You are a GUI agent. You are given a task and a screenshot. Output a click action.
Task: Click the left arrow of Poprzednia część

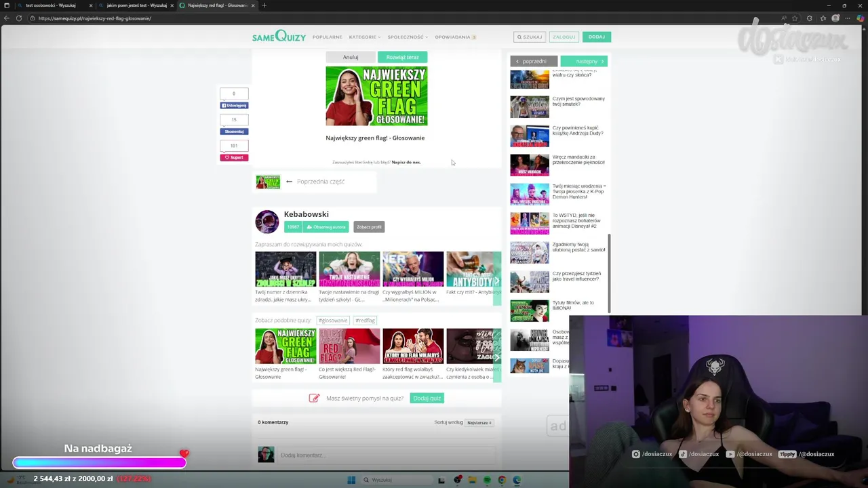[x=289, y=182]
